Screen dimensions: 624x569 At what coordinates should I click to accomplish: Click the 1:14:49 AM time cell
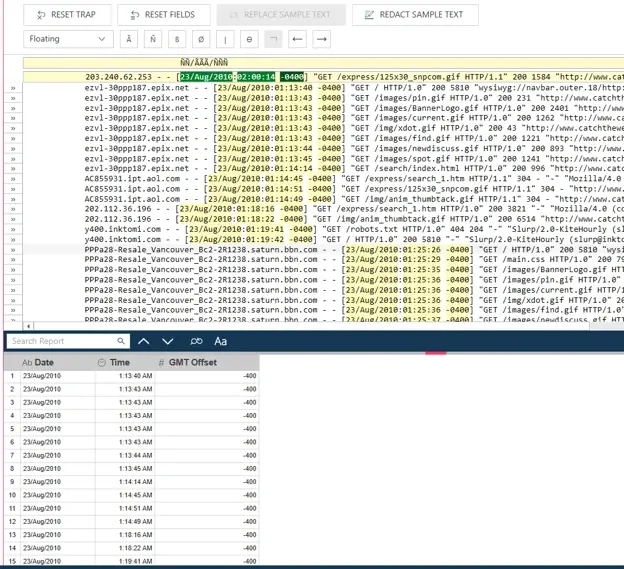[x=125, y=522]
